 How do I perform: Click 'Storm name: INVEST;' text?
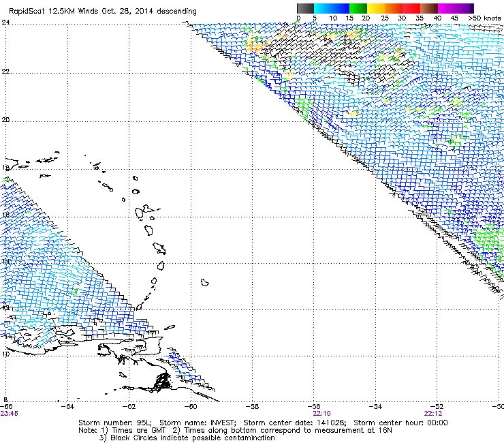pyautogui.click(x=198, y=423)
